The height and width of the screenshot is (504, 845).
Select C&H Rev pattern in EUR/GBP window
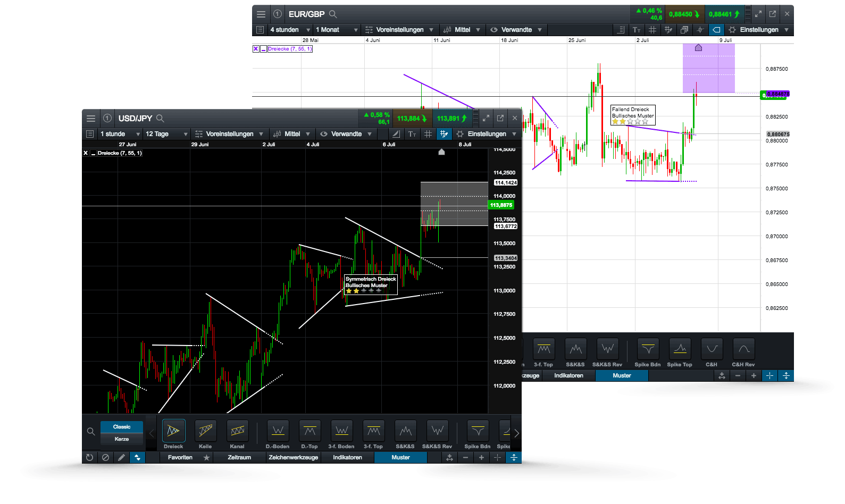pyautogui.click(x=743, y=349)
